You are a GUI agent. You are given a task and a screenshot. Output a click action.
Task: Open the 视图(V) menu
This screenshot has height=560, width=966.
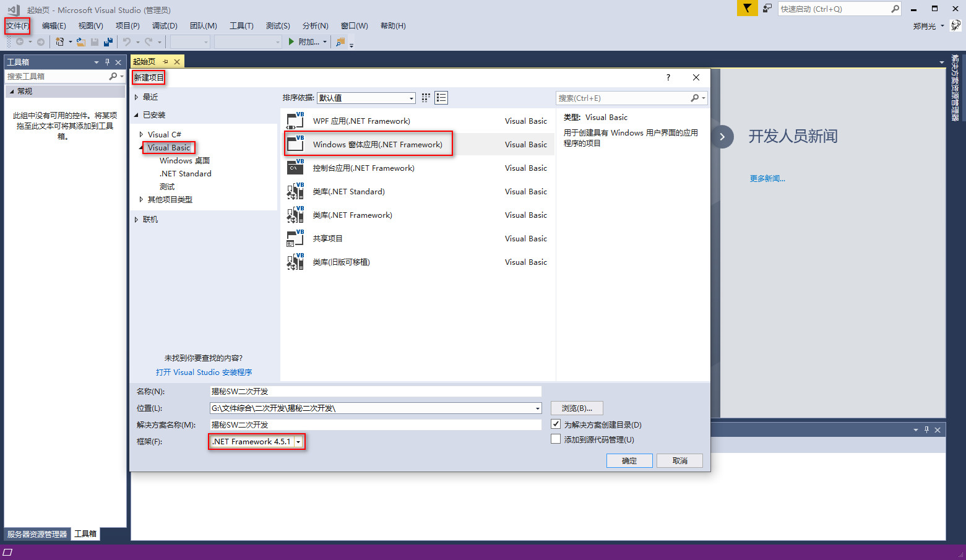pyautogui.click(x=90, y=26)
